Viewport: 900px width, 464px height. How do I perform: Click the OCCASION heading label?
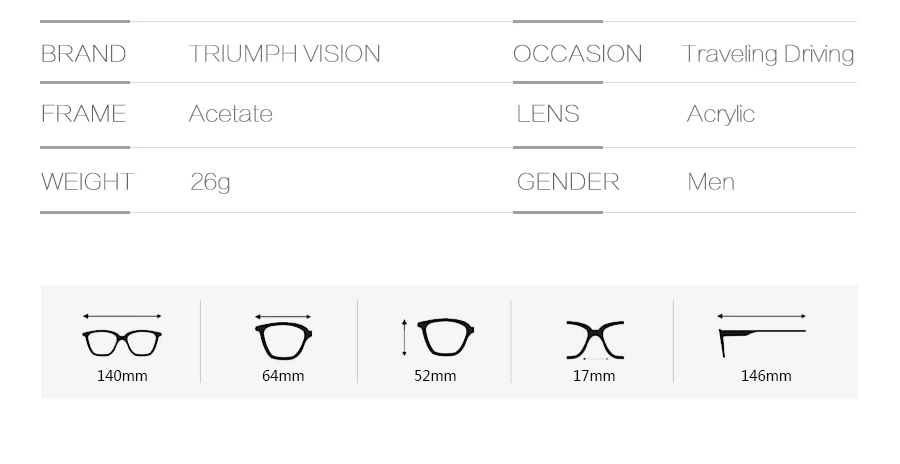(x=577, y=54)
